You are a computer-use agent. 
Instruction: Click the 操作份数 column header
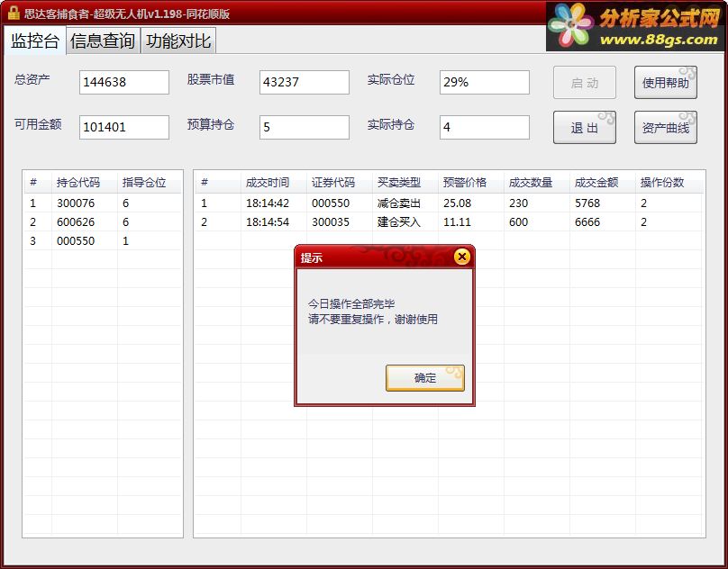669,183
